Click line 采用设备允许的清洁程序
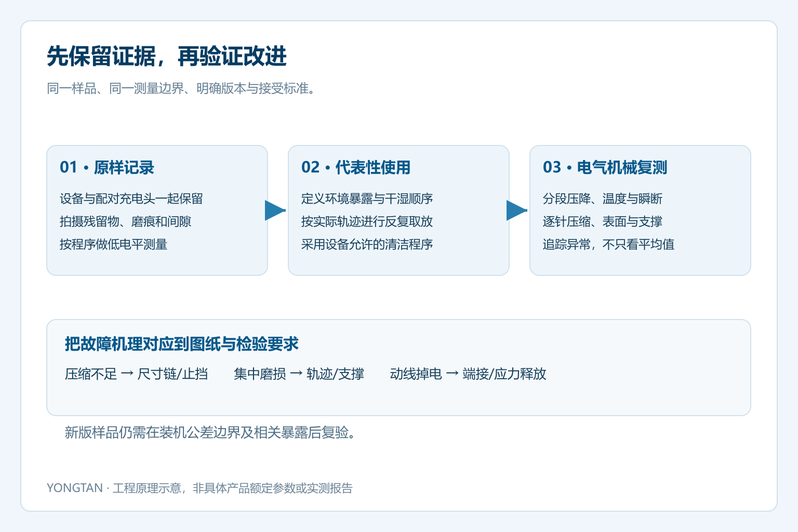Screen dimensions: 798x532 367,244
